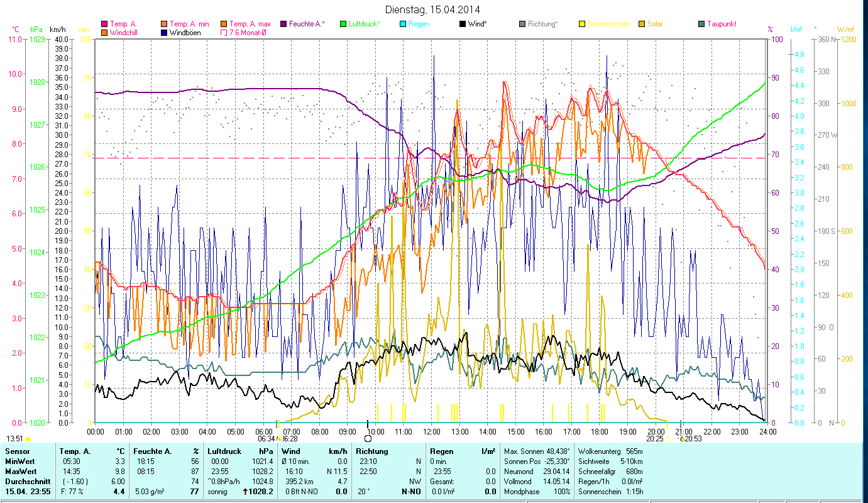Click the teal Taupunkt legend swatch
868x503 pixels.
tap(701, 25)
